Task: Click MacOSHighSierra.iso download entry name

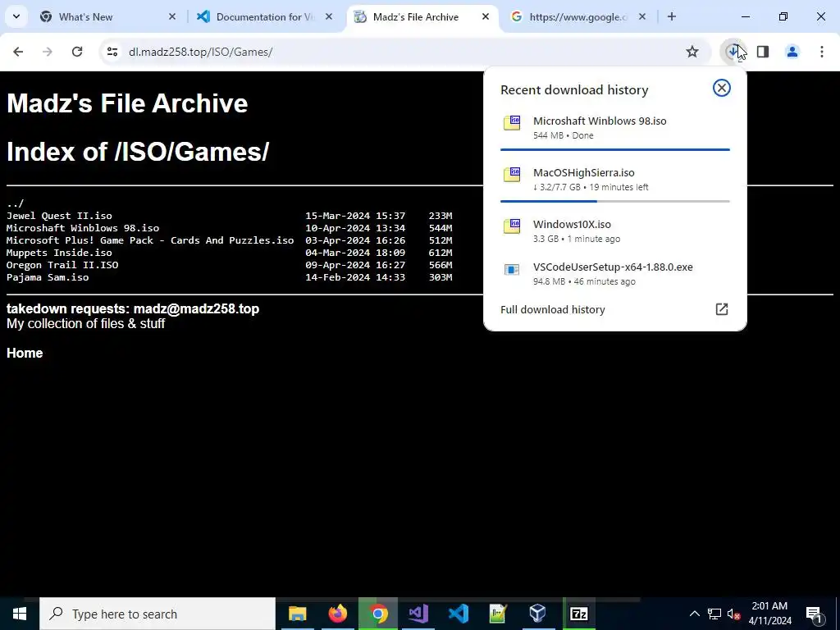Action: click(x=584, y=172)
